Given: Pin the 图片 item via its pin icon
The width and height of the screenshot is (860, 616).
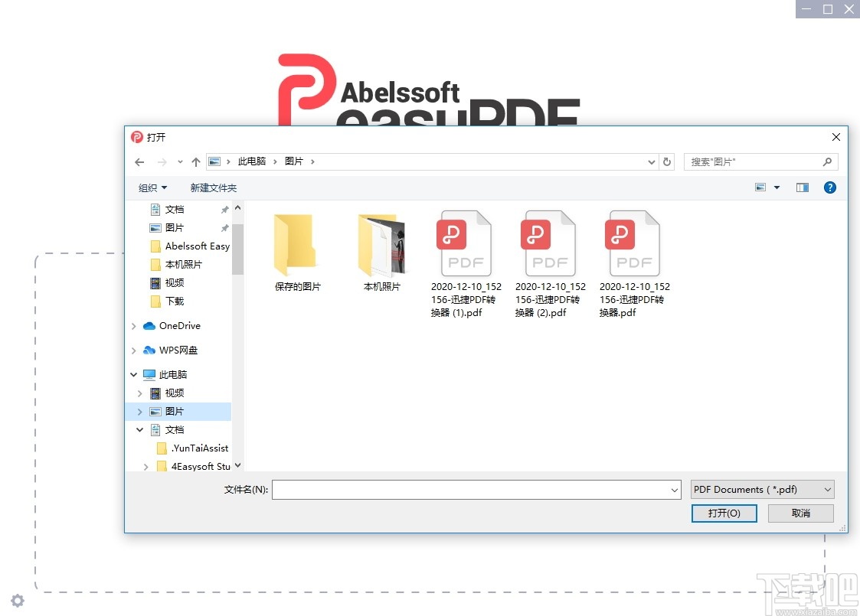Looking at the screenshot, I should click(224, 227).
